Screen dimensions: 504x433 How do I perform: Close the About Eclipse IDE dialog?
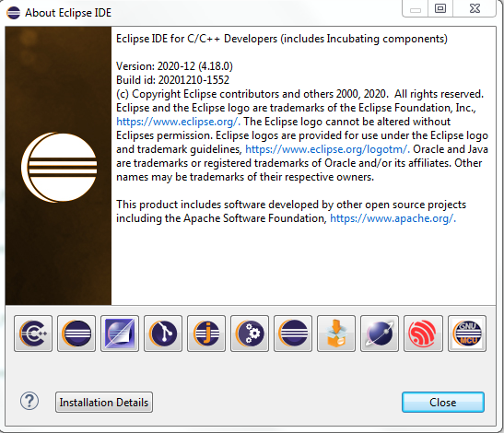pyautogui.click(x=443, y=403)
